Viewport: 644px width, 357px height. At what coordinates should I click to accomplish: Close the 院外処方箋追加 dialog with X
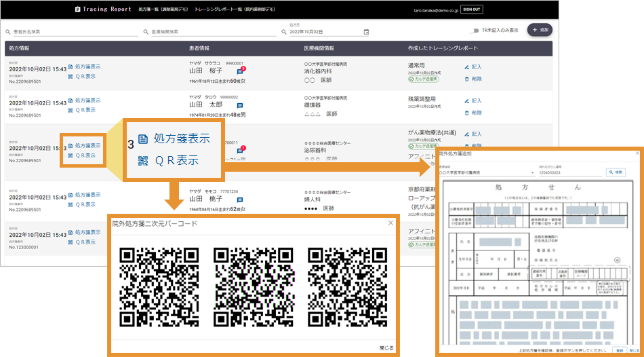click(637, 153)
